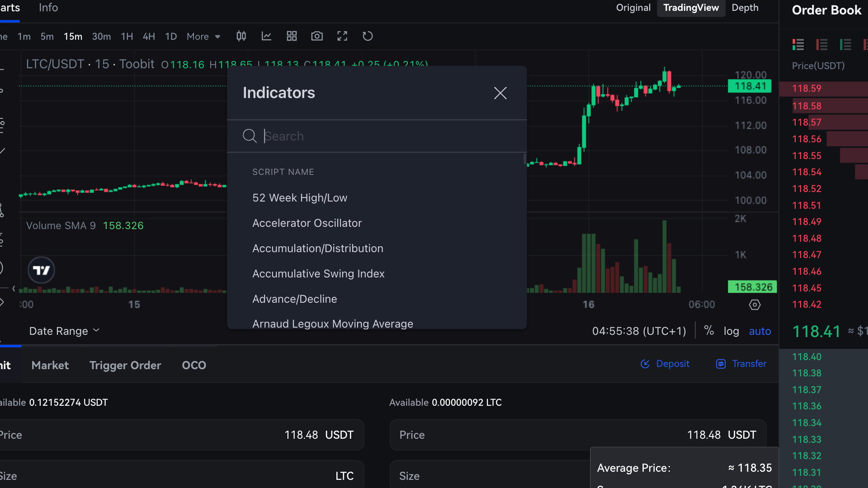Enter fullscreen chart mode
The width and height of the screenshot is (868, 488).
coord(342,36)
